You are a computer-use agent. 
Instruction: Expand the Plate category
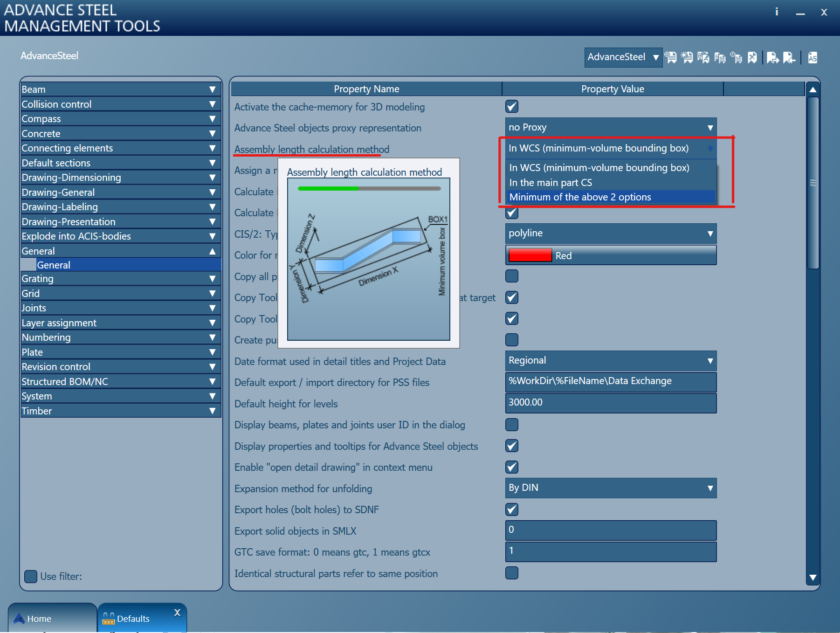121,352
